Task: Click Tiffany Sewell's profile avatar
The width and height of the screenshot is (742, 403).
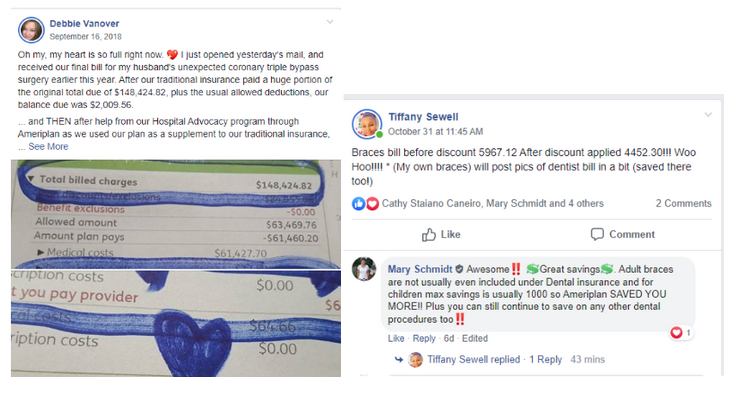Action: [x=367, y=124]
